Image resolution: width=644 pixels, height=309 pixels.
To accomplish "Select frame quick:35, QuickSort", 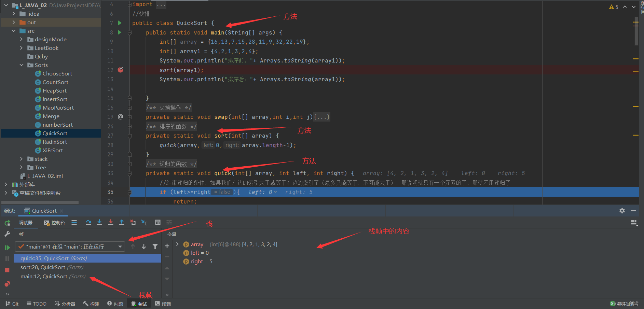I will (x=87, y=258).
